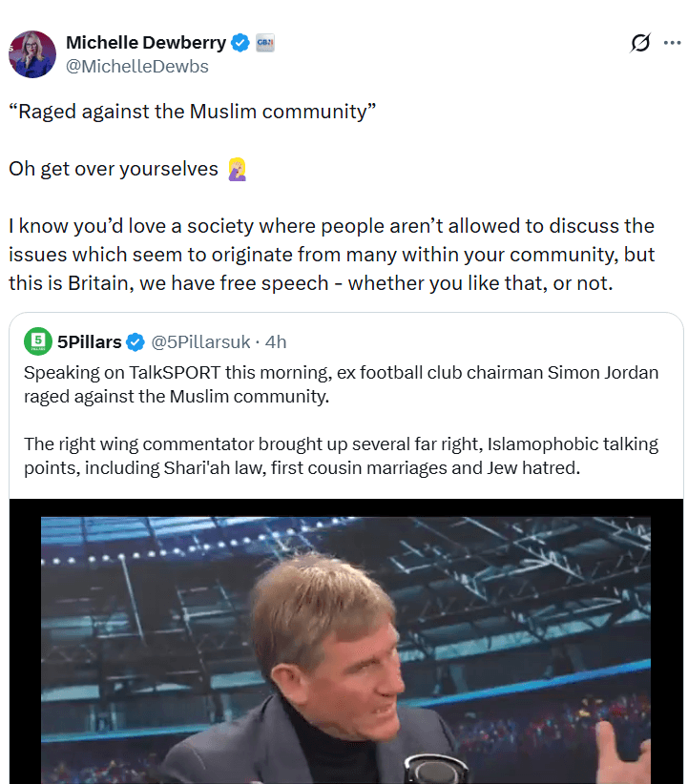
Task: Click the quoted paragraph mentioning Shari'ah law
Action: click(341, 456)
